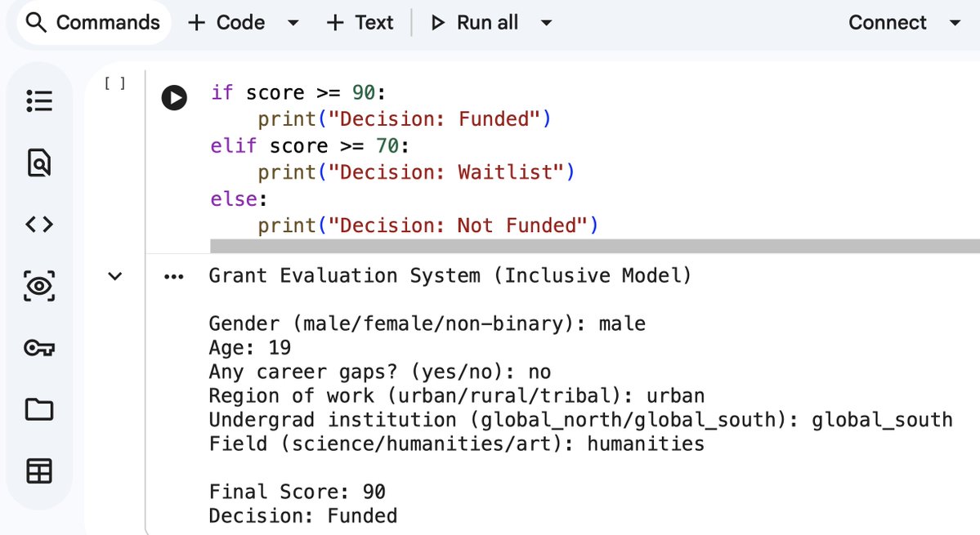
Task: Click the 'Gender' output line
Action: tap(427, 323)
